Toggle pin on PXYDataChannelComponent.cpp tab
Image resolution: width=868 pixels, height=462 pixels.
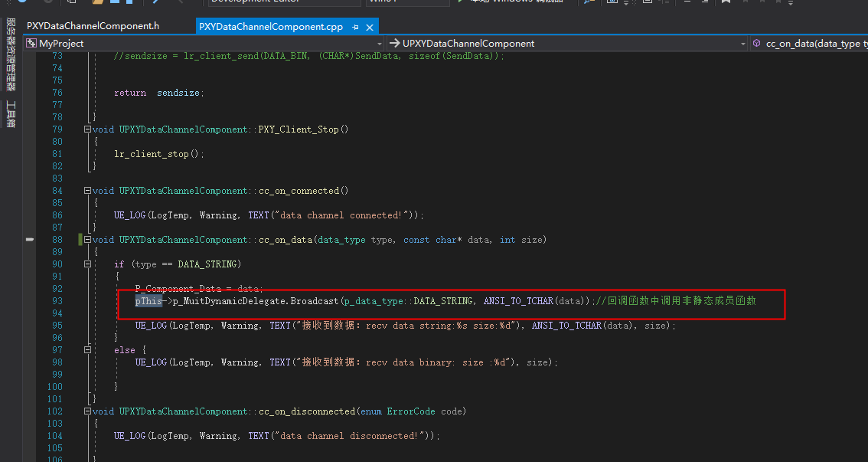356,27
